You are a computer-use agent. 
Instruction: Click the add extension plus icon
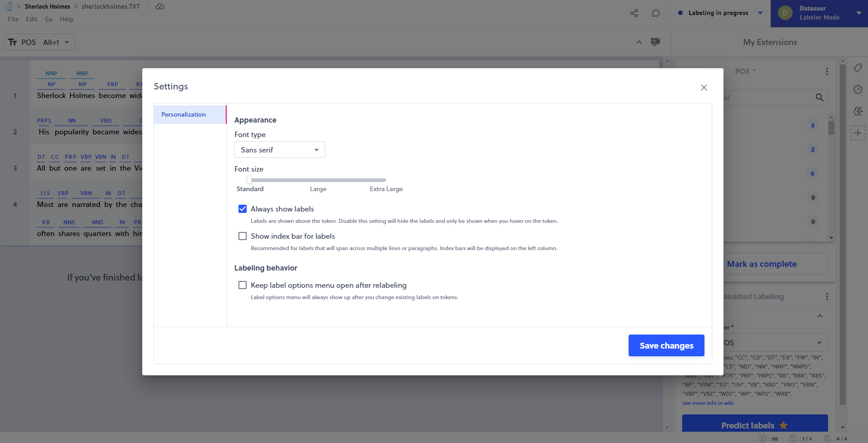pos(858,133)
